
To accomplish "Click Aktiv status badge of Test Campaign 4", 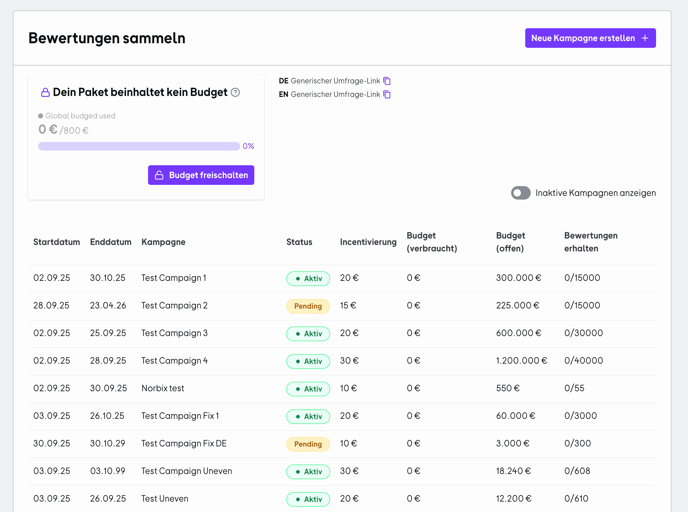I will [308, 361].
